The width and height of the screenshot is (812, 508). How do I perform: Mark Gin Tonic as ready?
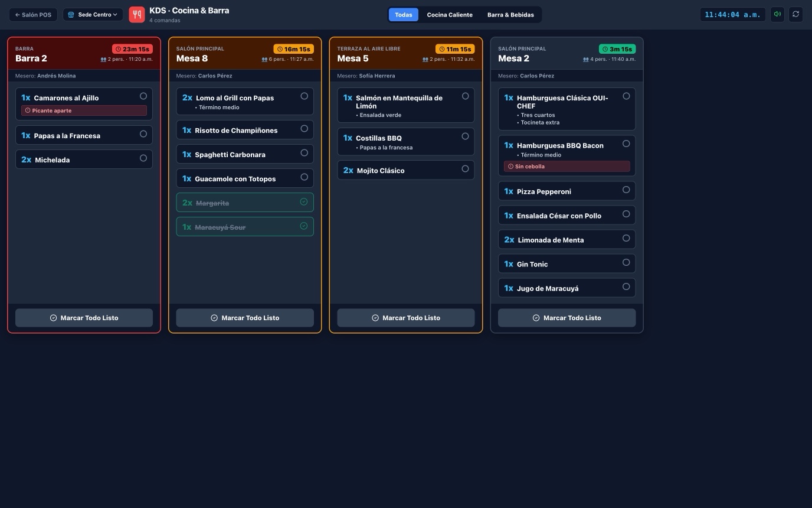pos(627,262)
